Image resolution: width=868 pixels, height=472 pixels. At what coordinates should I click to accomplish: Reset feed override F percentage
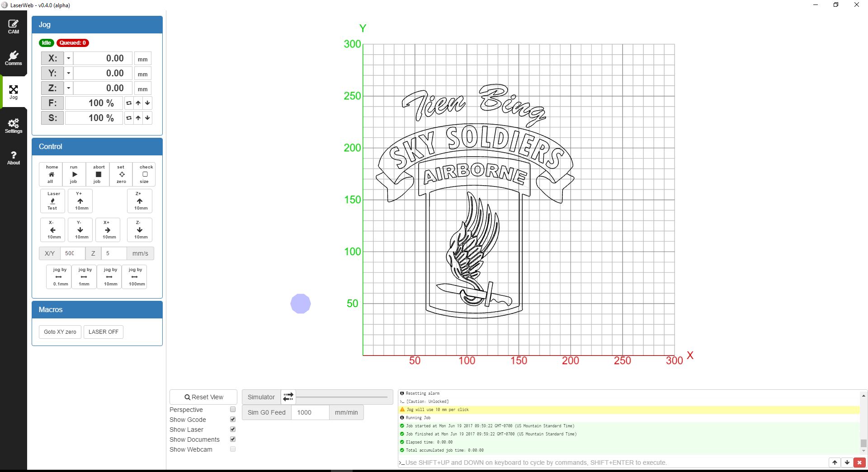click(x=129, y=103)
